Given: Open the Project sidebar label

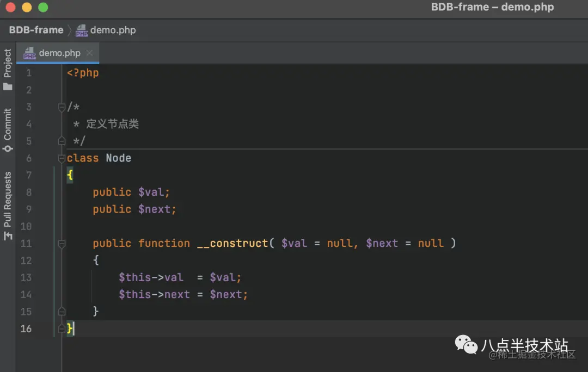Looking at the screenshot, I should [8, 63].
